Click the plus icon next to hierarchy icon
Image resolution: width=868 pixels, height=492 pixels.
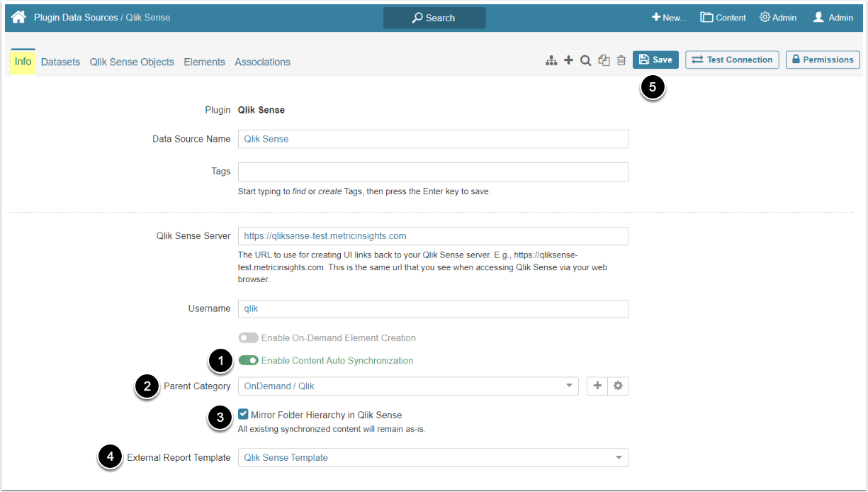pyautogui.click(x=568, y=61)
